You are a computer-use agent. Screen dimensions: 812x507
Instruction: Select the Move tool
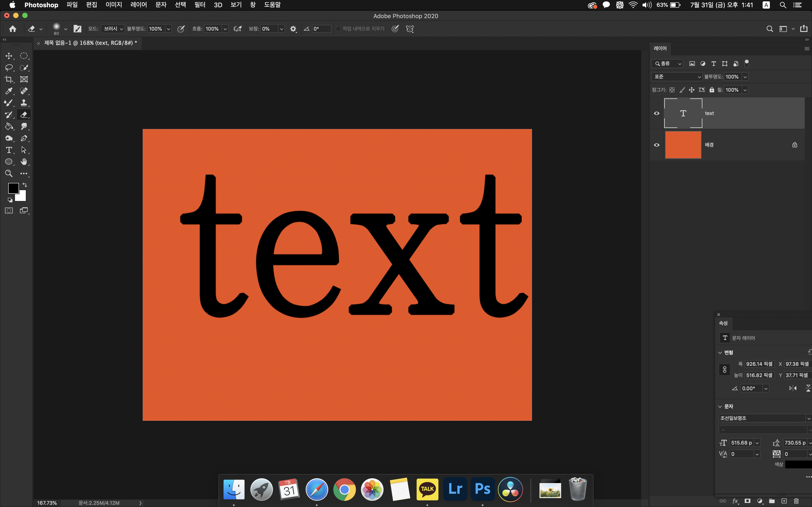tap(9, 56)
